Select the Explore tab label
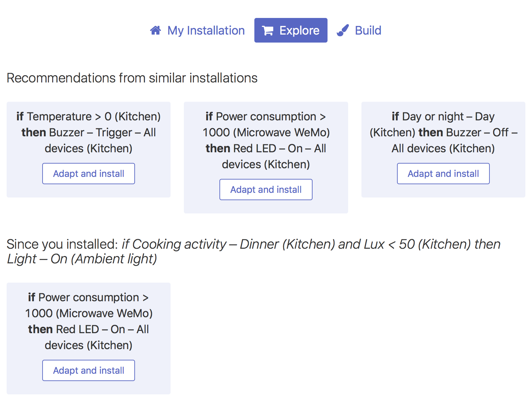The image size is (532, 399). 299,31
